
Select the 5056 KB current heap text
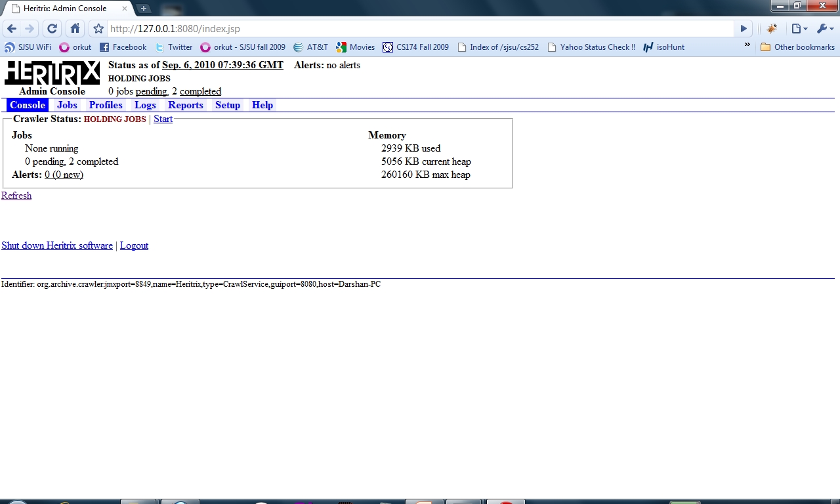pos(426,161)
